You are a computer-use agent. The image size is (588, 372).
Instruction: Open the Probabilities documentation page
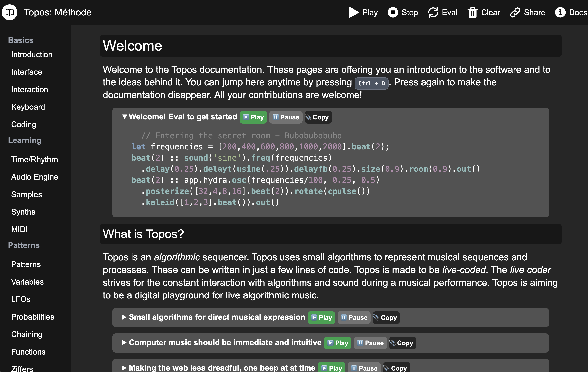point(33,317)
